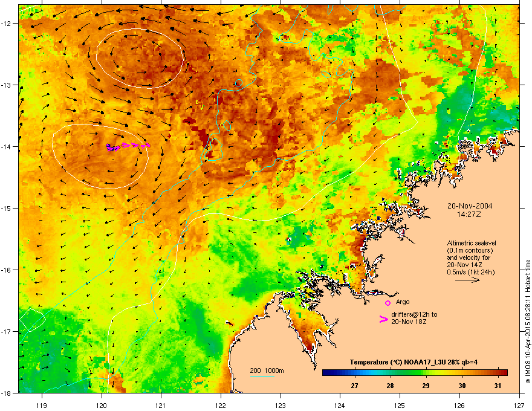Click the drifters@12h to legend text
Viewport: 532px width, 411px height.
click(414, 314)
